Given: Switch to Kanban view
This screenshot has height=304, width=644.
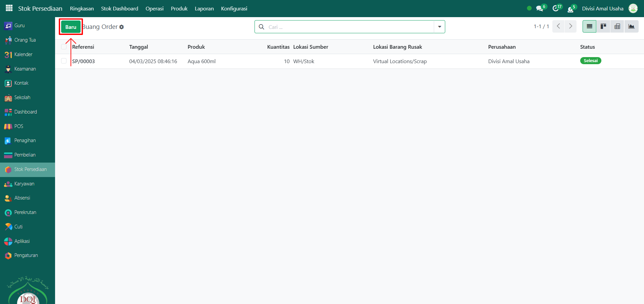Looking at the screenshot, I should (x=603, y=27).
